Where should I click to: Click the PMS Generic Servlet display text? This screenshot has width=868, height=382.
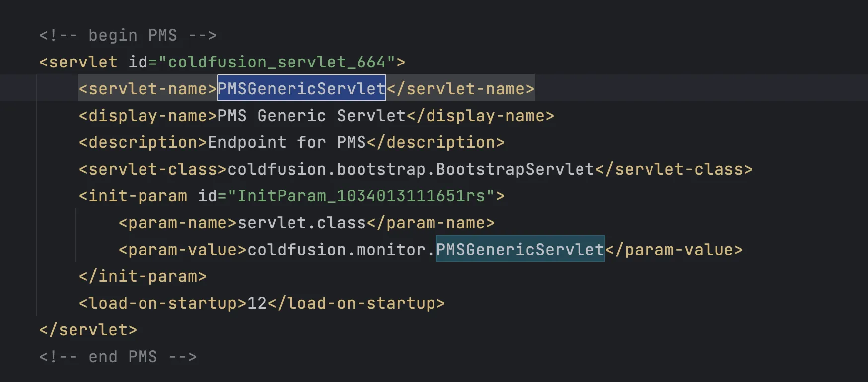pos(311,116)
